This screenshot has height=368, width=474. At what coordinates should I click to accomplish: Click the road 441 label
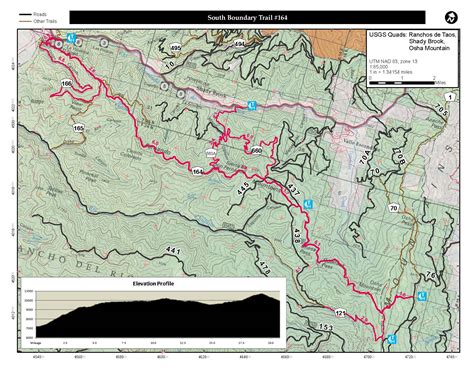coord(173,251)
